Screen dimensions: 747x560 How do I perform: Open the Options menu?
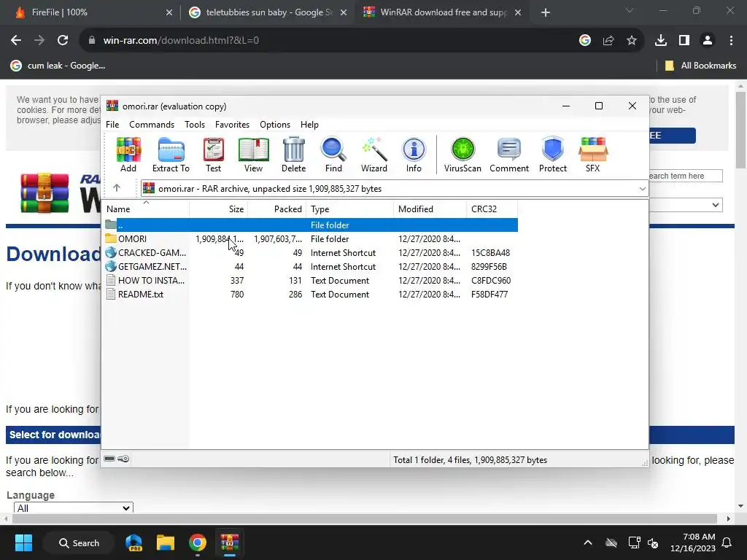click(x=275, y=124)
